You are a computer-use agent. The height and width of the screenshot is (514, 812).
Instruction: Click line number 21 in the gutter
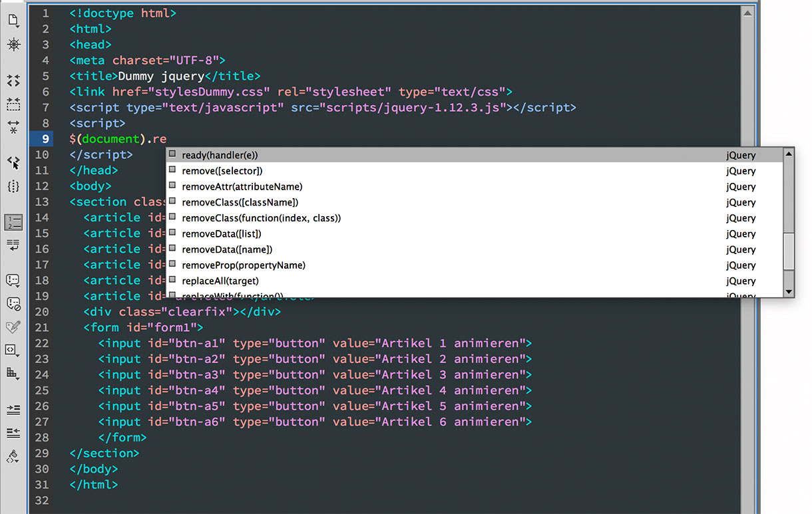(41, 328)
